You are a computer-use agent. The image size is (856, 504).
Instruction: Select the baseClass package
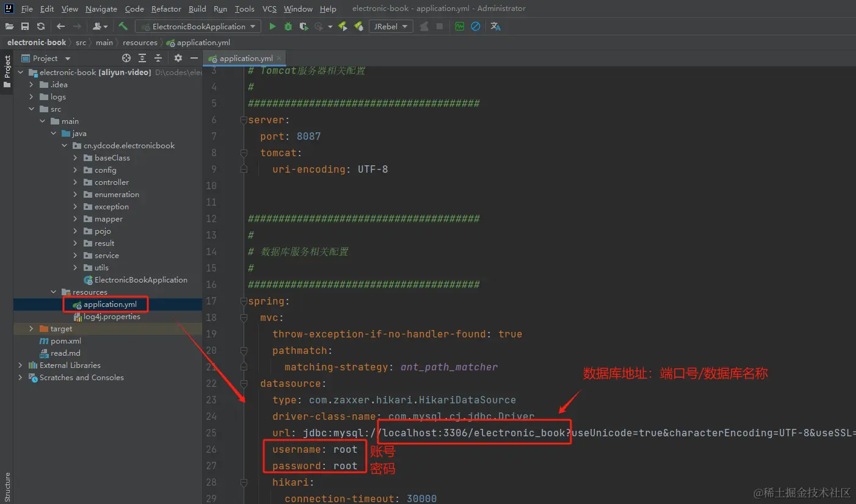[107, 157]
